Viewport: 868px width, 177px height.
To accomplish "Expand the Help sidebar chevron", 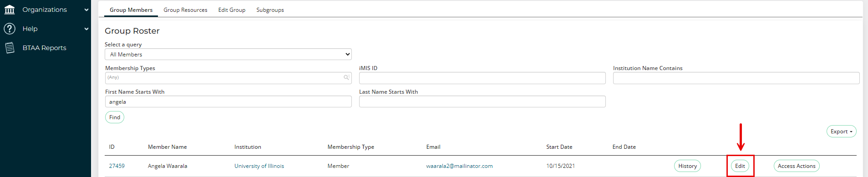I will click(86, 29).
